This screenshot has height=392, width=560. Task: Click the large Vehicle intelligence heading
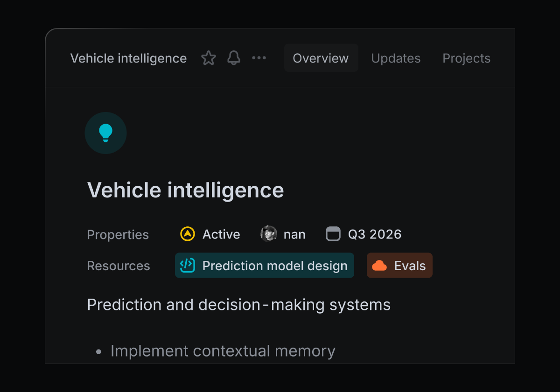pyautogui.click(x=186, y=190)
